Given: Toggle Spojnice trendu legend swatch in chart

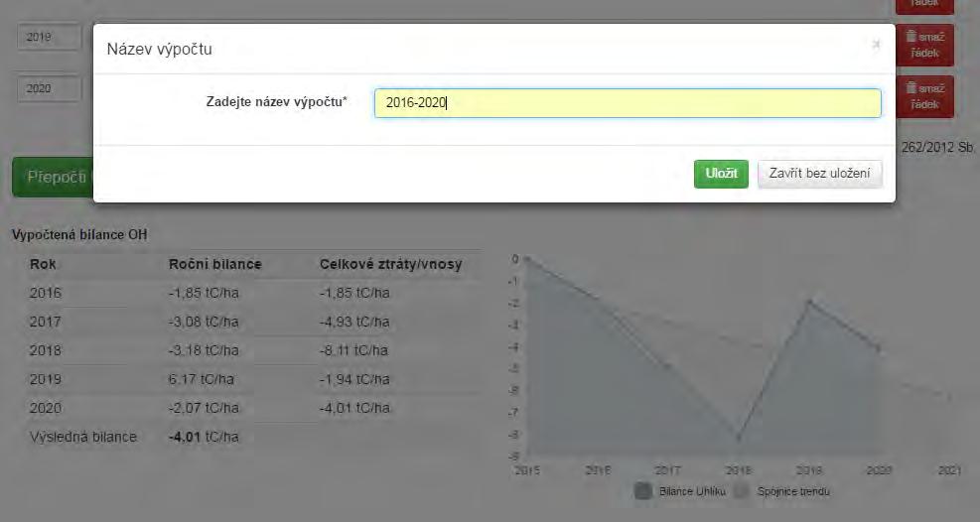Looking at the screenshot, I should 742,491.
